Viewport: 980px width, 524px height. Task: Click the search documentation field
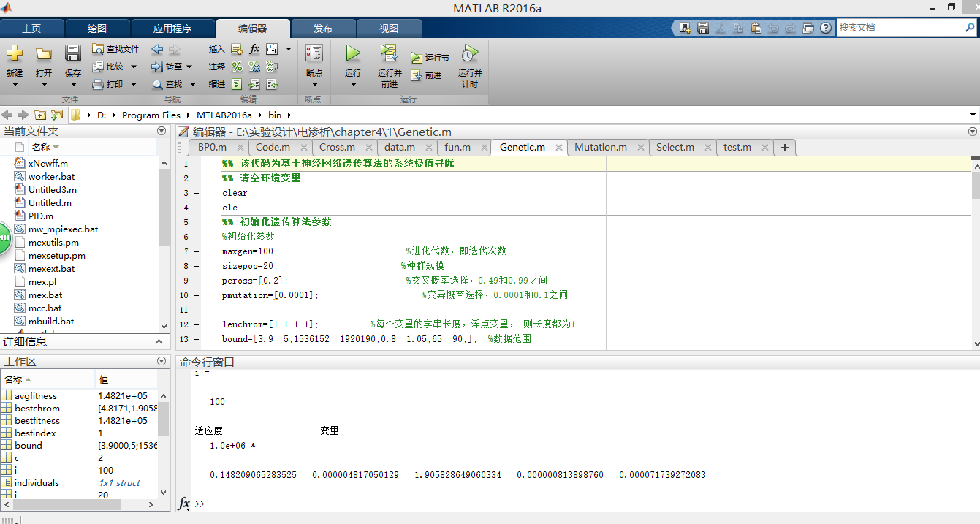[900, 28]
